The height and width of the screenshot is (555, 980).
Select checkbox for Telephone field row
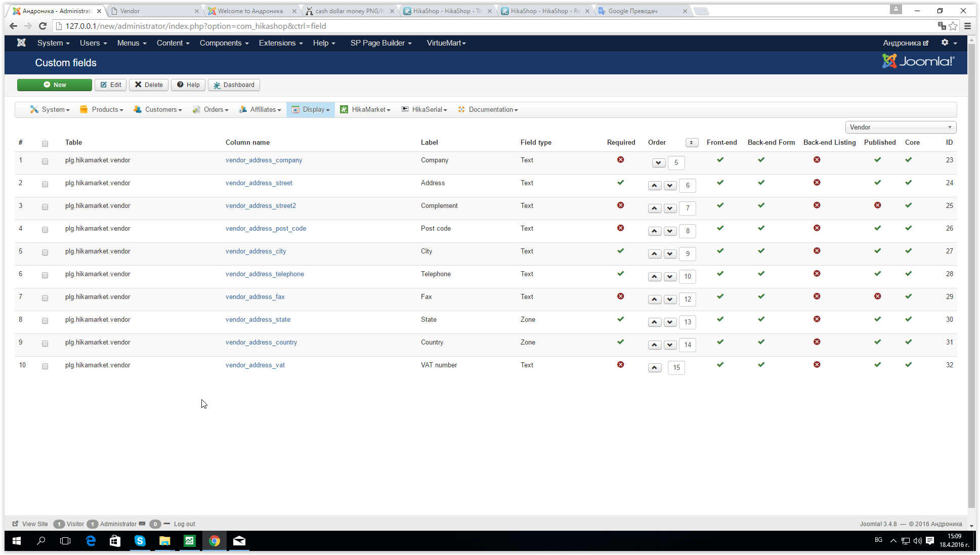click(x=45, y=275)
